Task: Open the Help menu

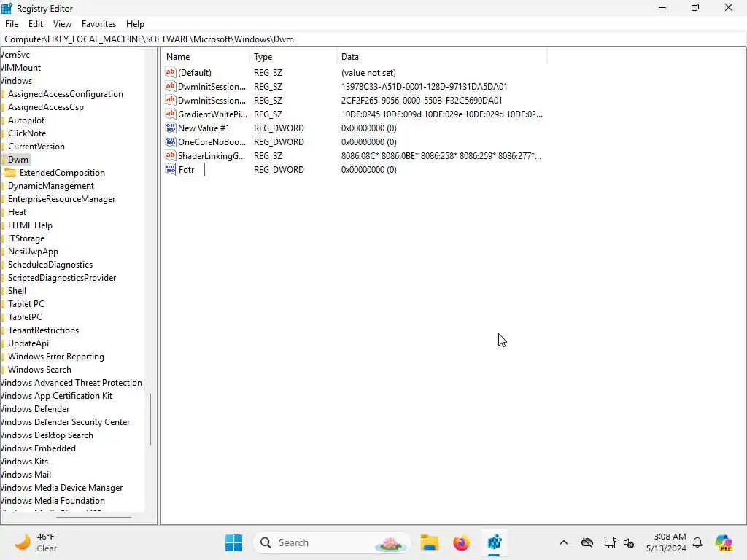Action: 135,24
